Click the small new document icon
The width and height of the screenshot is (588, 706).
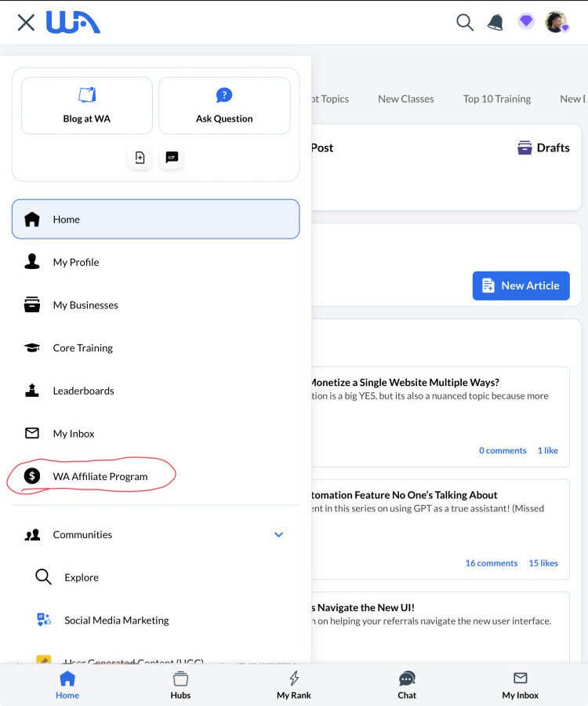140,158
